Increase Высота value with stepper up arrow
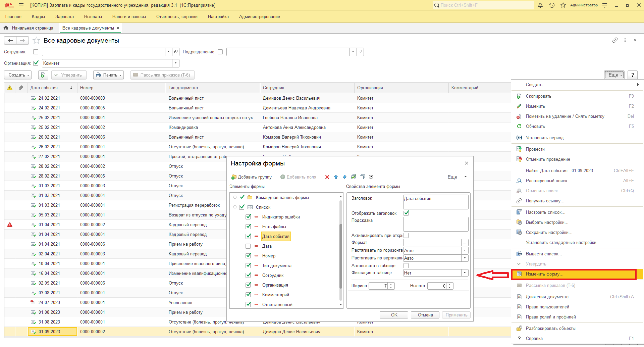The width and height of the screenshot is (644, 347). (x=450, y=284)
